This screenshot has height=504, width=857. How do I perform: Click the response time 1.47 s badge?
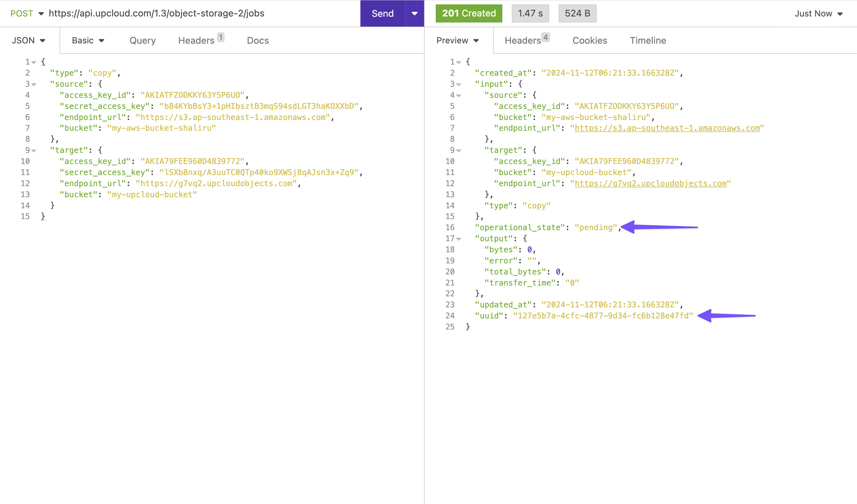(x=530, y=13)
